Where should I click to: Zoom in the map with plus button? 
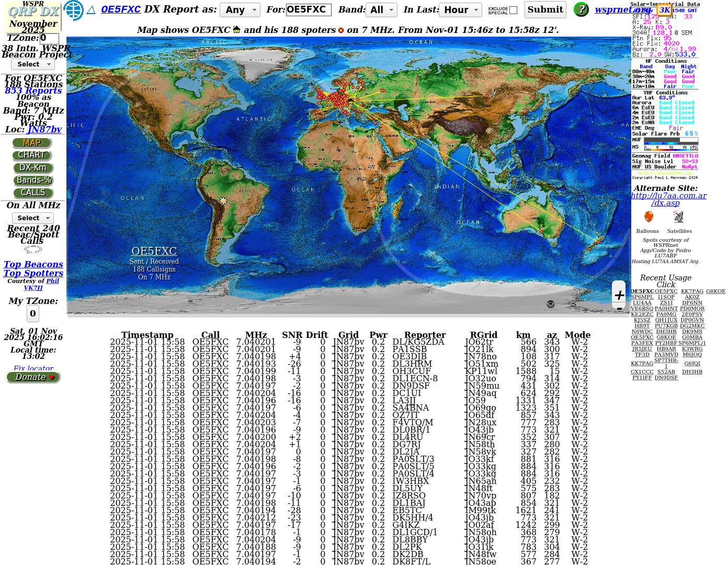pos(619,295)
